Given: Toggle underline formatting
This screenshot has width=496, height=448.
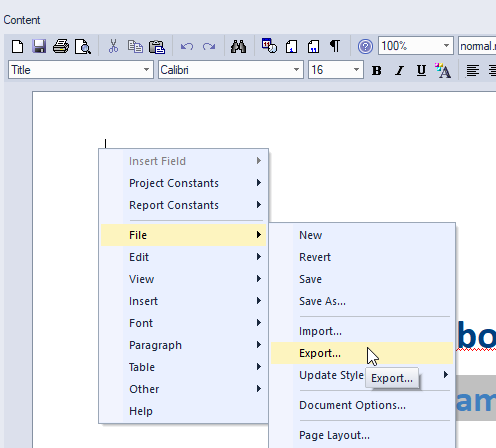Looking at the screenshot, I should [421, 70].
